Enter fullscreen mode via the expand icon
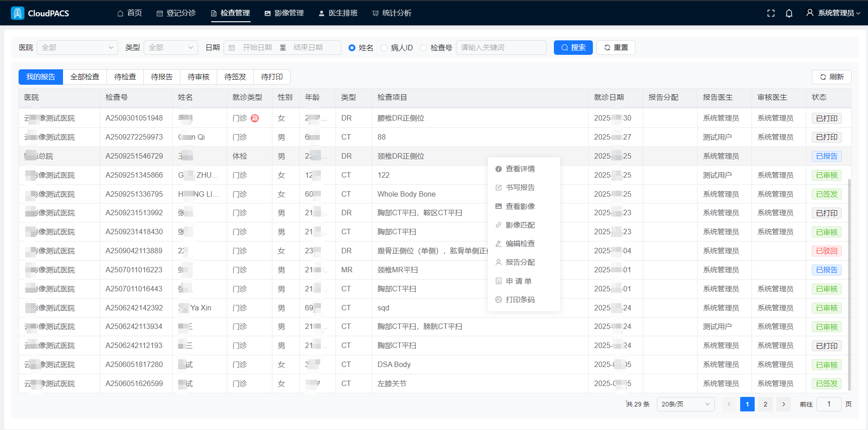868x430 pixels. pos(771,13)
